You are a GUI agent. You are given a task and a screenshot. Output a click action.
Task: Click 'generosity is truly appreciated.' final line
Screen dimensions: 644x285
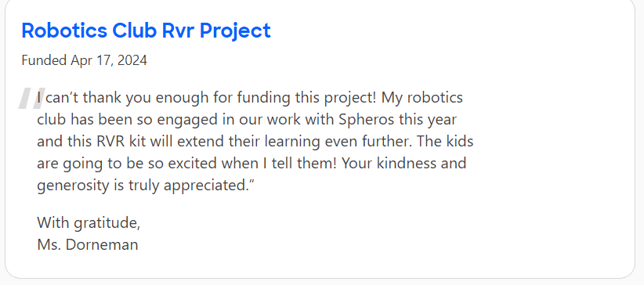pos(146,186)
